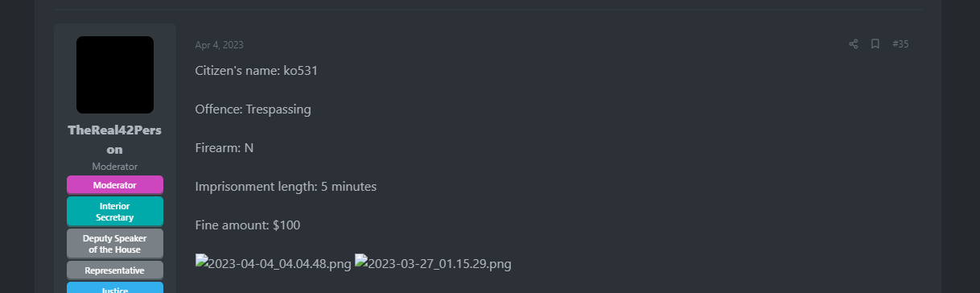Viewport: 980px width, 293px height.
Task: Click the broken image icon of second attachment
Action: click(x=360, y=262)
